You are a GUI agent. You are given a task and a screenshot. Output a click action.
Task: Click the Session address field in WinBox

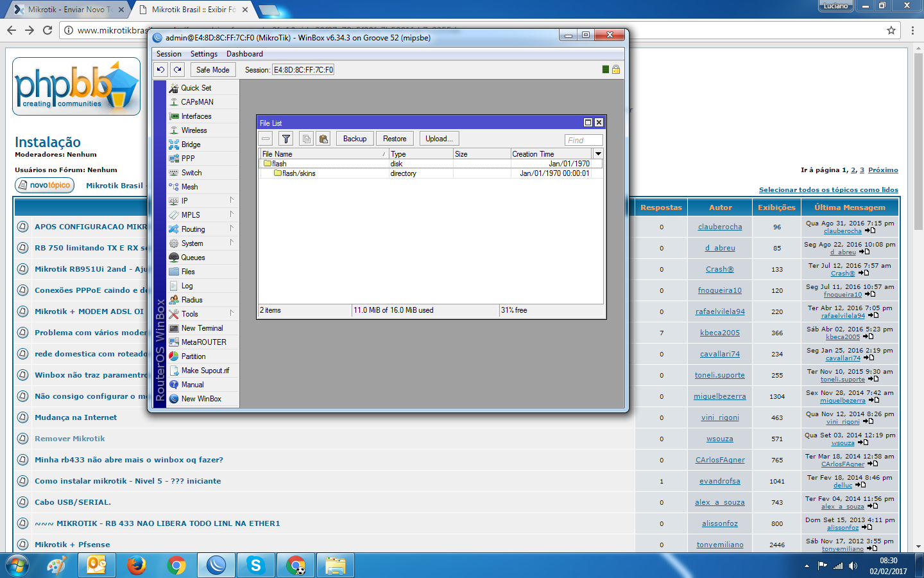click(304, 70)
